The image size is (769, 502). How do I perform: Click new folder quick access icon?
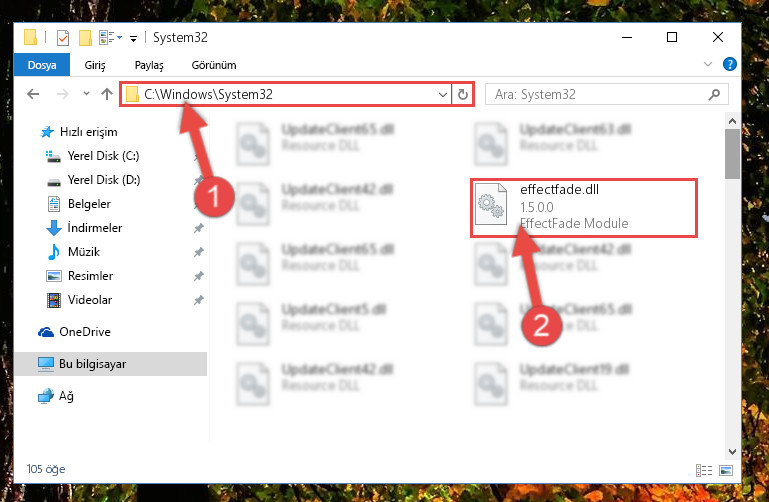click(85, 38)
